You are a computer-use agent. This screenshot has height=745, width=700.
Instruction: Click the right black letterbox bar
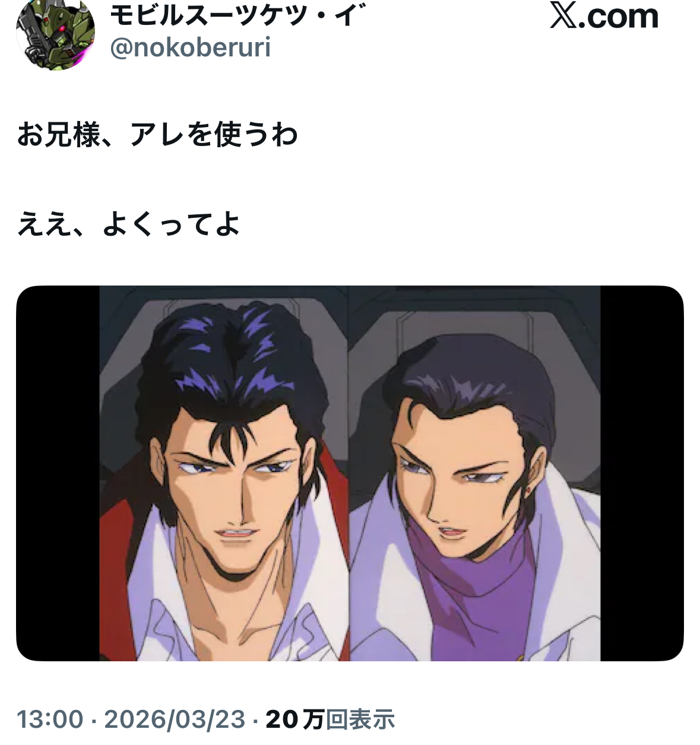click(642, 473)
